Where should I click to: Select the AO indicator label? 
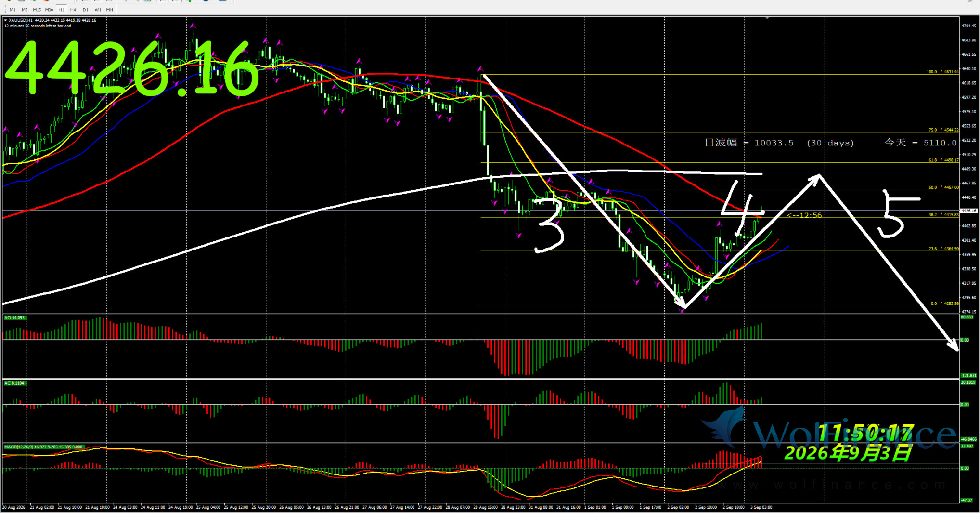(14, 318)
